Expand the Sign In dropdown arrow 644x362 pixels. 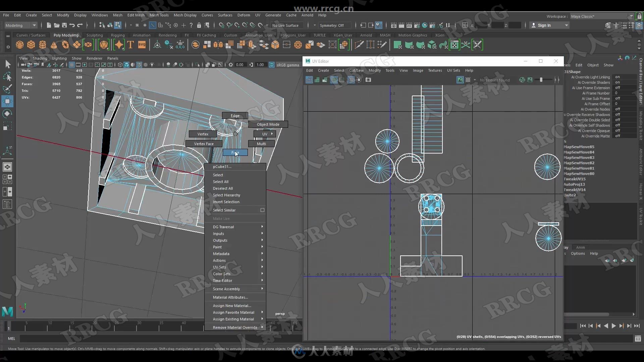(x=567, y=25)
